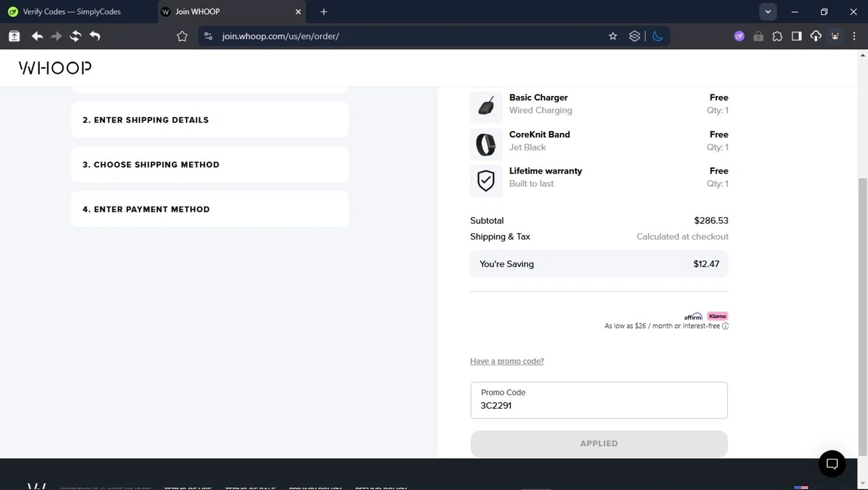Viewport: 868px width, 490px height.
Task: Click the browser reload icon
Action: tap(75, 36)
